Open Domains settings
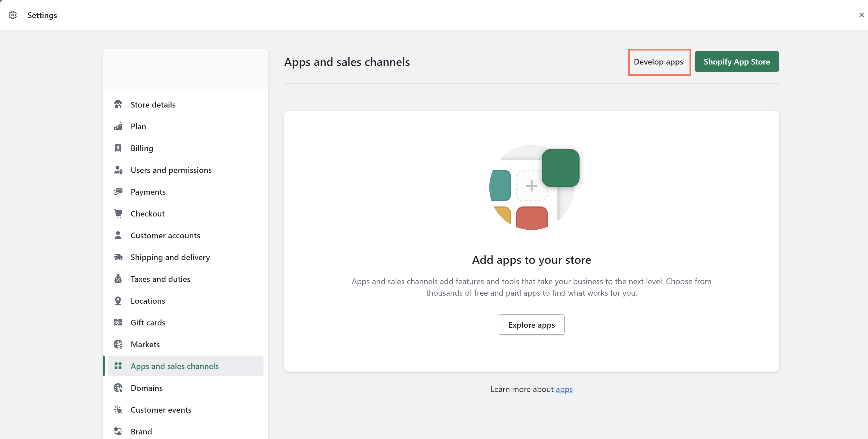Viewport: 868px width, 439px height. tap(186, 388)
